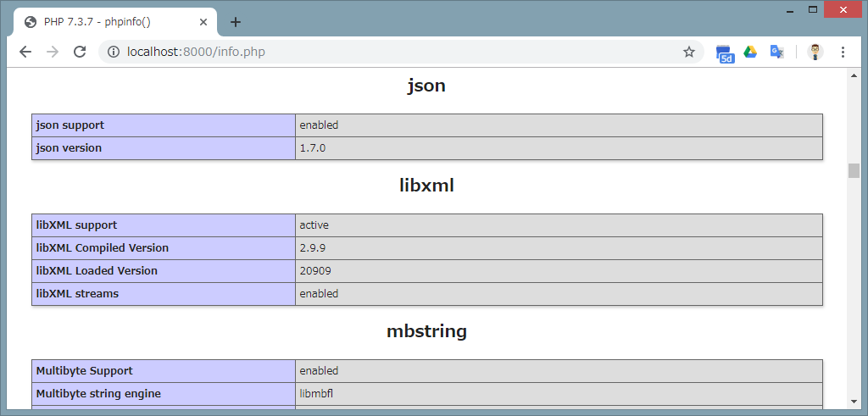The width and height of the screenshot is (868, 416).
Task: Click the libXML Compiled Version row label
Action: click(x=103, y=248)
